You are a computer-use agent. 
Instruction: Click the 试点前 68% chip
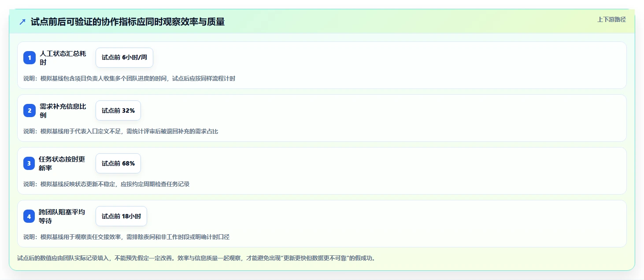coord(118,163)
